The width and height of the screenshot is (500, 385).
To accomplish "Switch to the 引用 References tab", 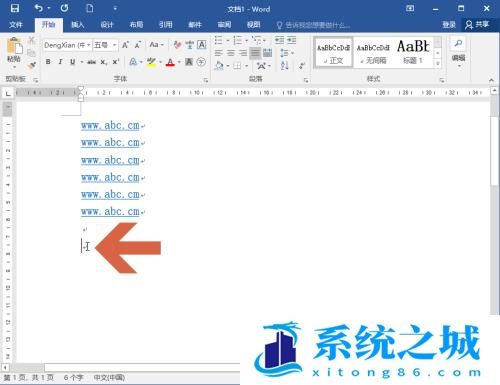I will [x=165, y=25].
